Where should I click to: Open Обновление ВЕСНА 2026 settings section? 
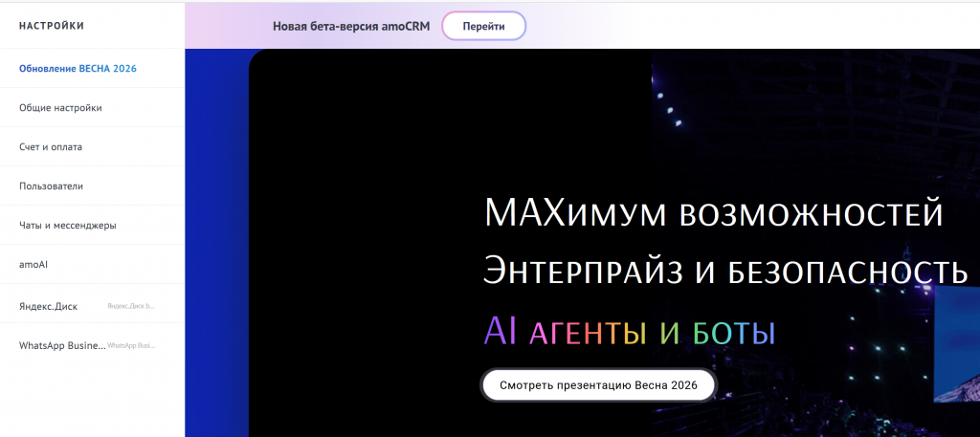coord(92,69)
